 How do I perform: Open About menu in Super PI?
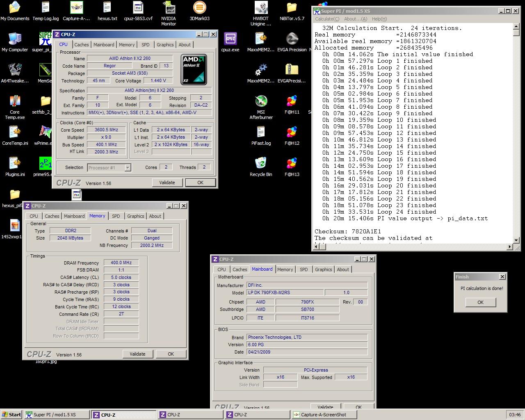(x=356, y=19)
